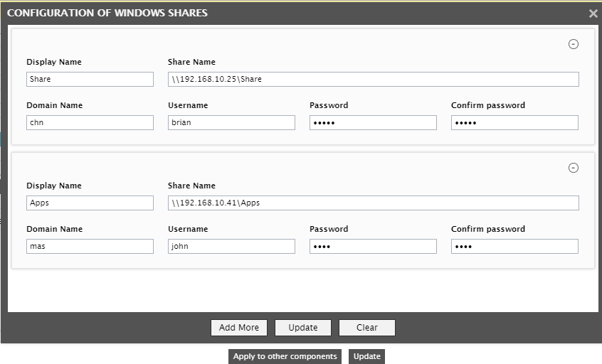Viewport: 602px width, 364px height.
Task: Focus Share Name field \\192.168.10.41\Apps
Action: (x=373, y=203)
